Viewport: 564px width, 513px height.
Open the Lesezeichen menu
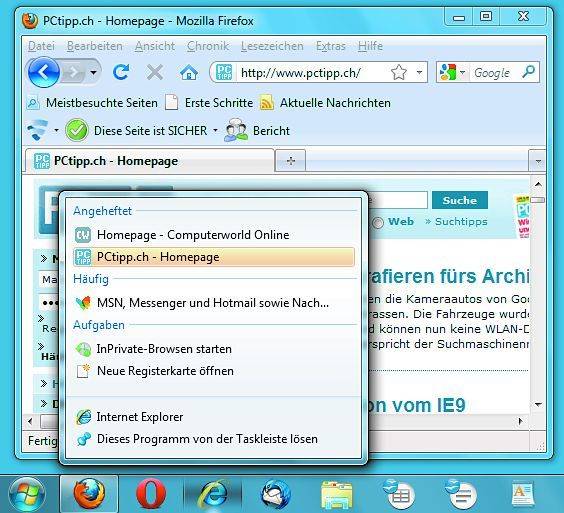click(x=272, y=46)
